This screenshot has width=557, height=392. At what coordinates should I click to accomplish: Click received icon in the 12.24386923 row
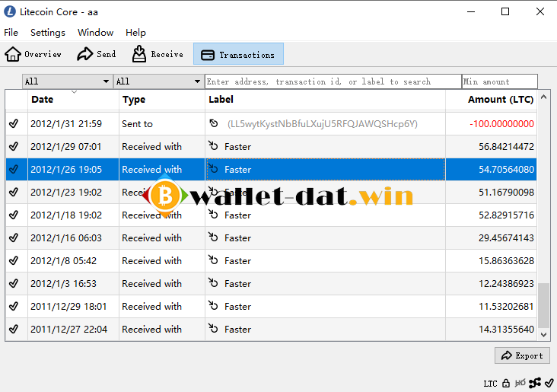click(x=213, y=283)
